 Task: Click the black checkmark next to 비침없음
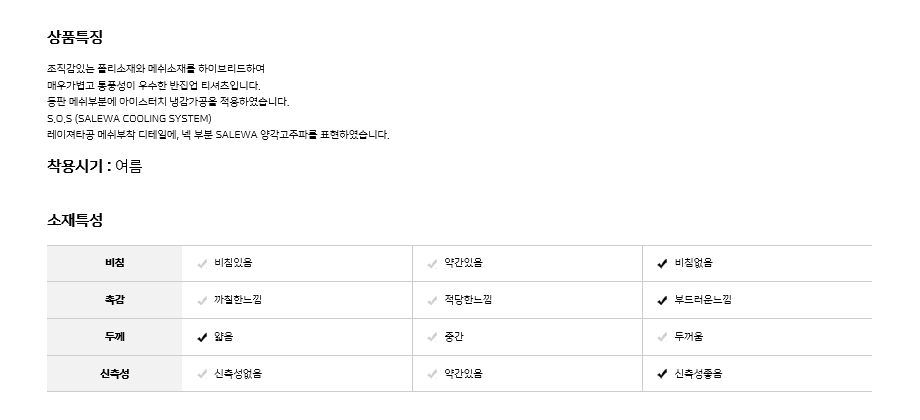click(662, 264)
